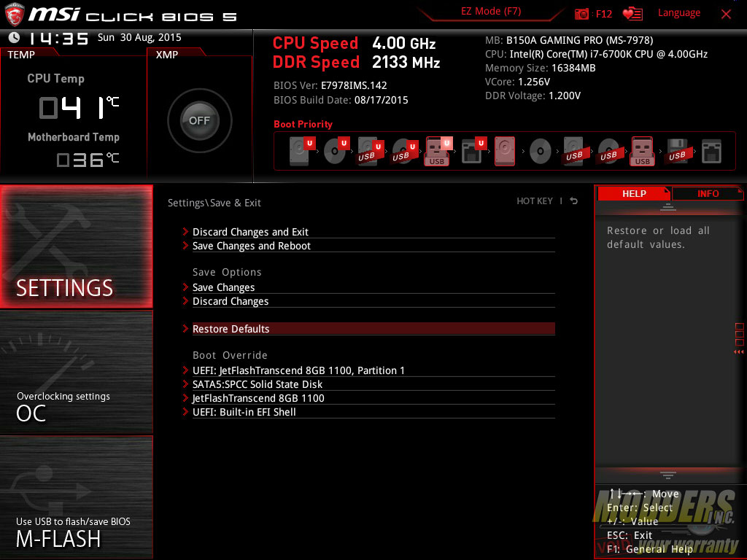The width and height of the screenshot is (747, 560).
Task: Boot from SATA5:SPCC Solid State Disk
Action: (373, 384)
